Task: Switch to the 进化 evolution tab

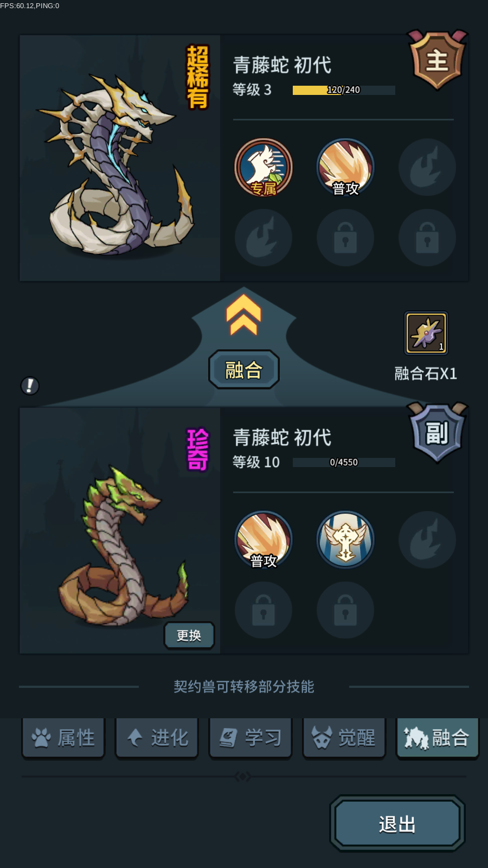Action: click(x=157, y=738)
